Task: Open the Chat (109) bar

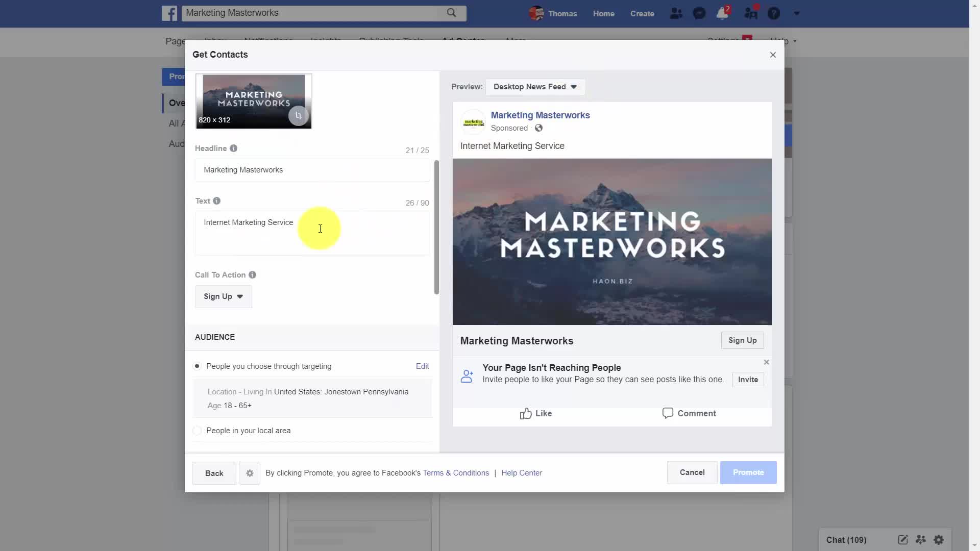Action: point(846,540)
